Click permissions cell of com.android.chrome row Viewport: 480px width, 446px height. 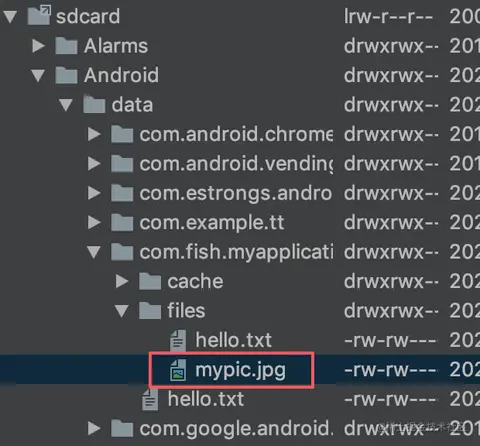tap(391, 134)
